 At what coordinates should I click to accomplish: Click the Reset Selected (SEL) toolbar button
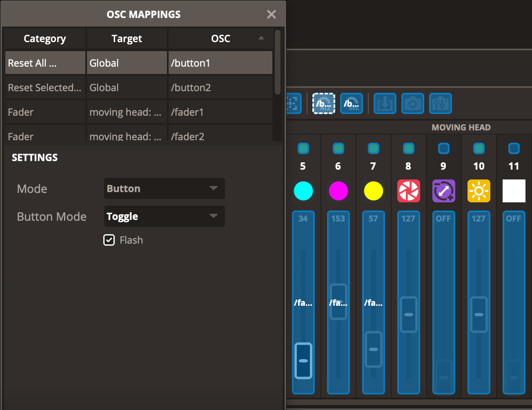coord(351,103)
